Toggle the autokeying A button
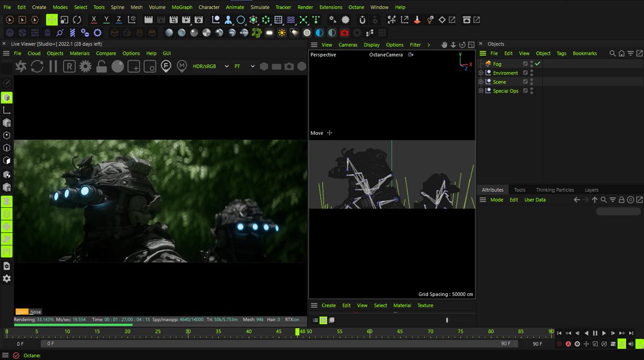 [x=568, y=343]
